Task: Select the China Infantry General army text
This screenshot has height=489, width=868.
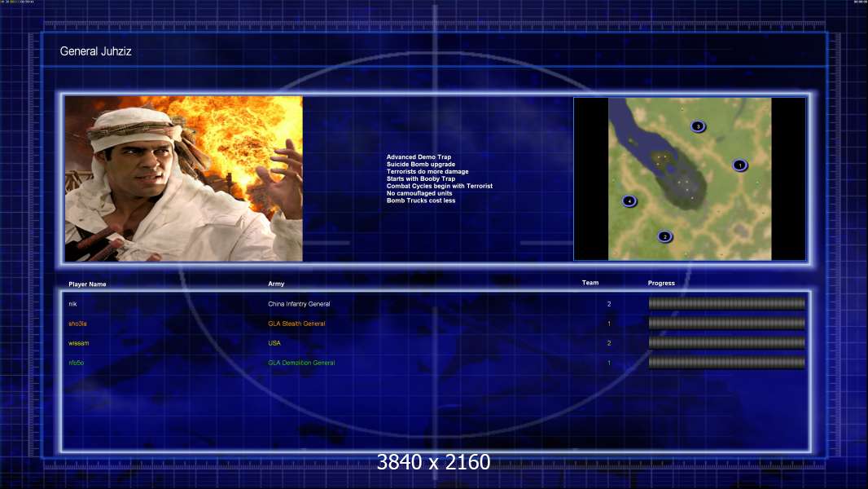Action: 299,304
